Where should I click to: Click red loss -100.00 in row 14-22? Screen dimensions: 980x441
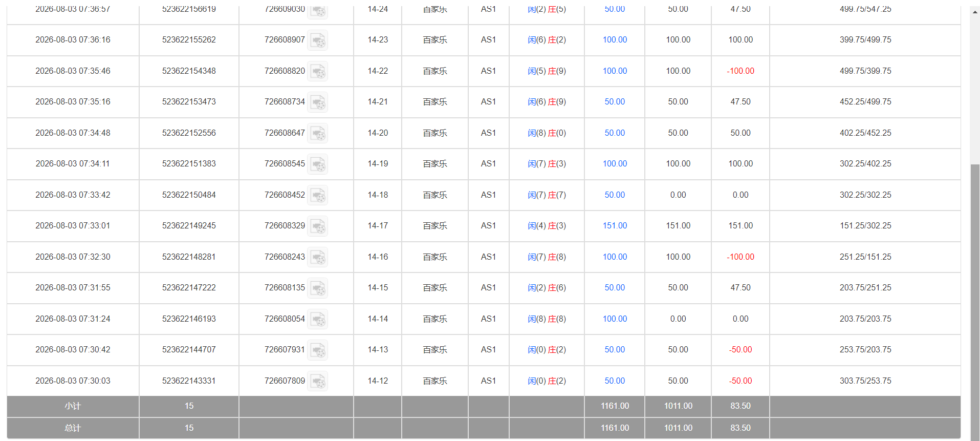point(741,71)
